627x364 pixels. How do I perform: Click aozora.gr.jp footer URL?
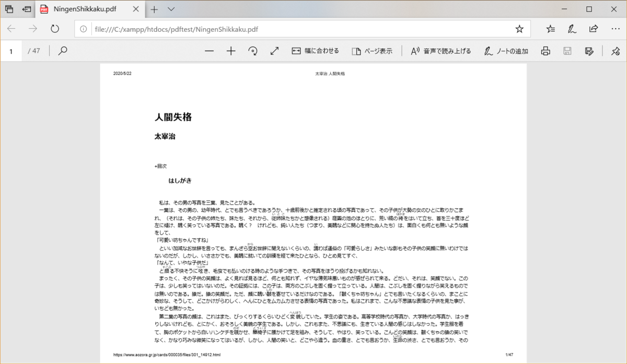click(167, 355)
